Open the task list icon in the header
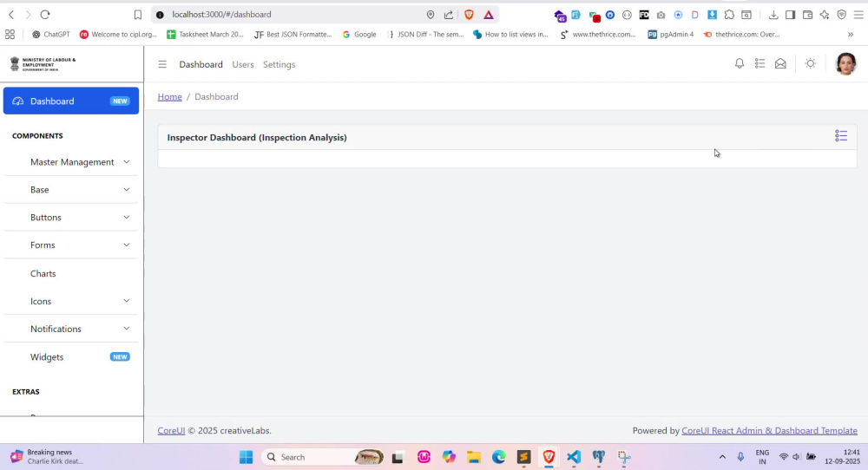Image resolution: width=868 pixels, height=470 pixels. (x=759, y=64)
